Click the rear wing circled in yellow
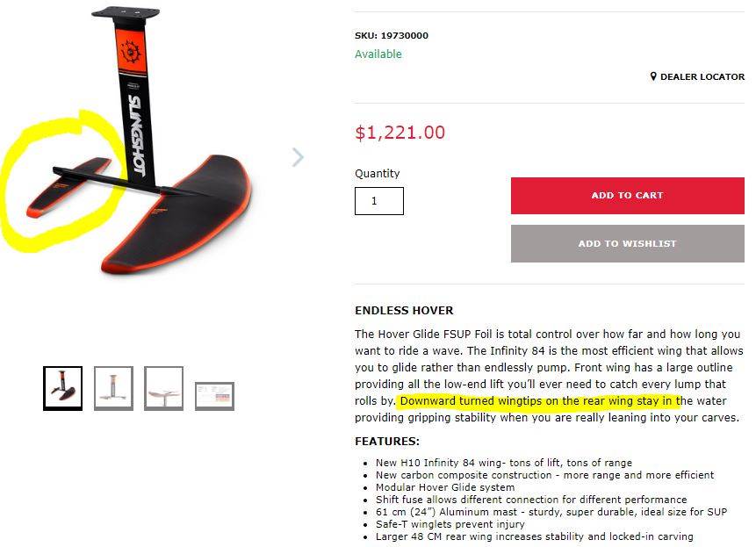The image size is (756, 547). [x=68, y=187]
